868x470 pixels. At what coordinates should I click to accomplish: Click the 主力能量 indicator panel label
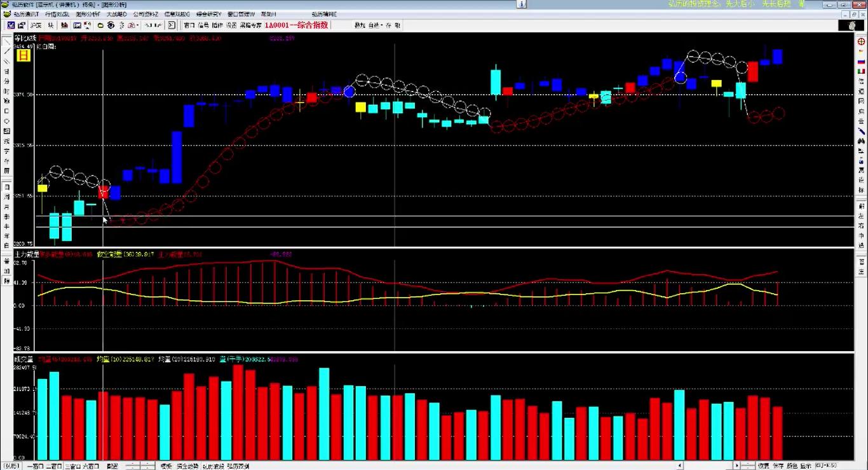click(x=27, y=254)
